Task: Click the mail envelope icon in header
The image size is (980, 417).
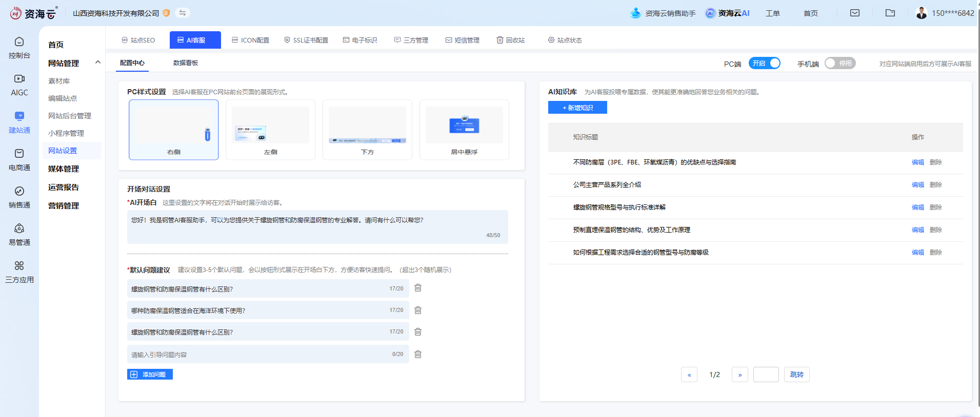Action: 854,13
